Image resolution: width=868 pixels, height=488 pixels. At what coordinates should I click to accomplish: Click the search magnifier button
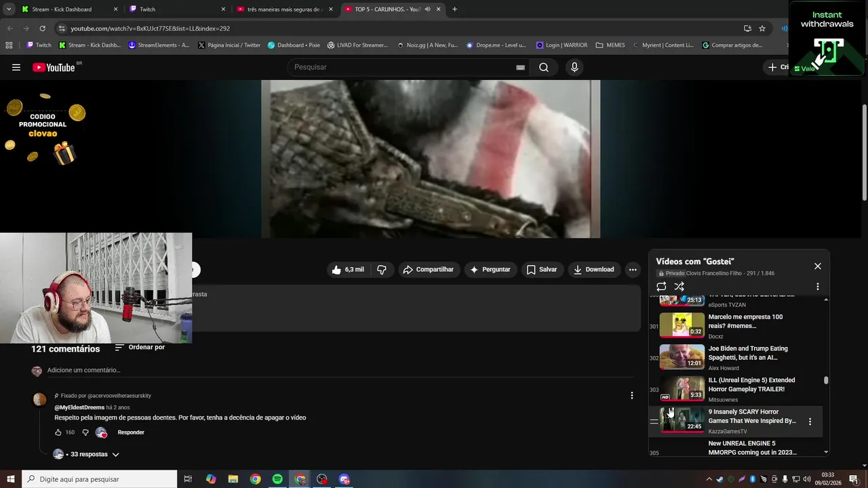point(544,67)
